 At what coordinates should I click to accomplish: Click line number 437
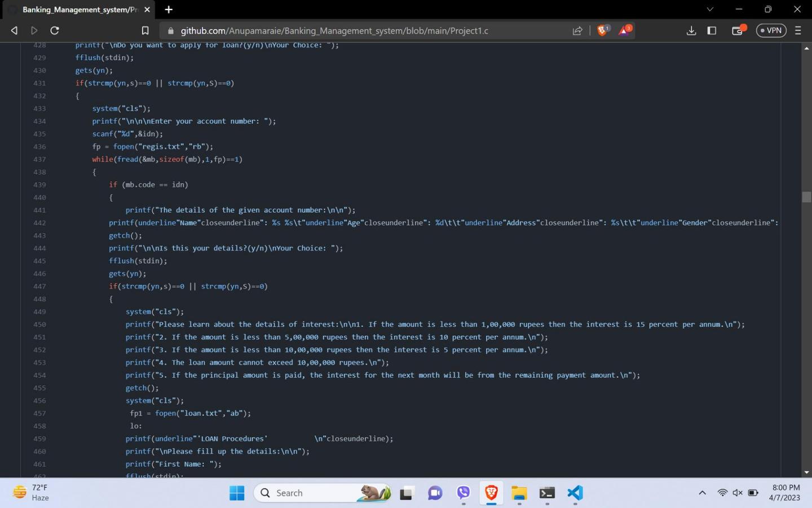pyautogui.click(x=39, y=159)
